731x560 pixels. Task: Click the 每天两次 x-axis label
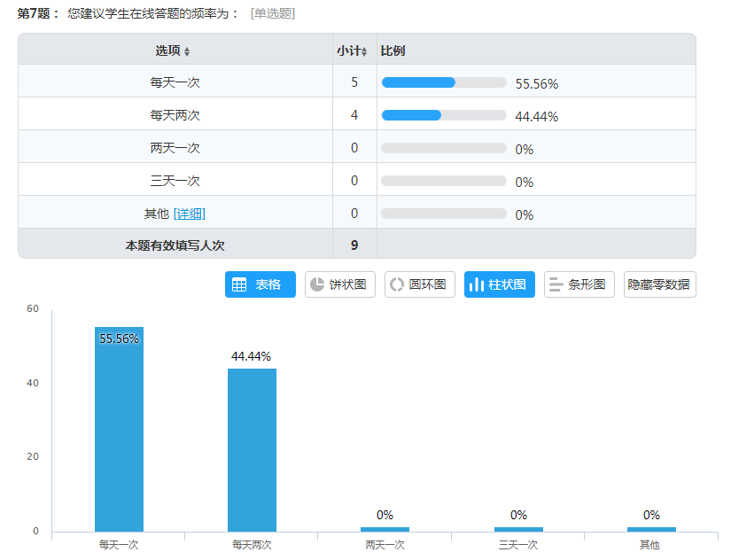tap(252, 545)
